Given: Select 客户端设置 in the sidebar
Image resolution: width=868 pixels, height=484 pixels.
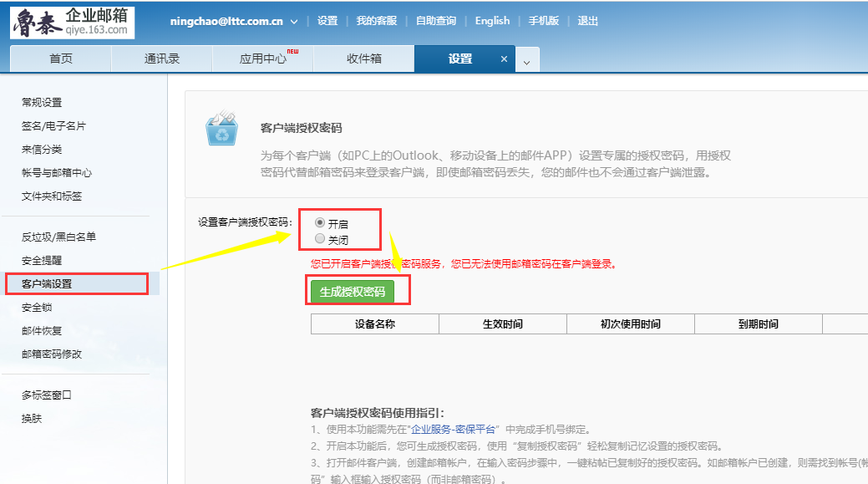Looking at the screenshot, I should pos(47,283).
